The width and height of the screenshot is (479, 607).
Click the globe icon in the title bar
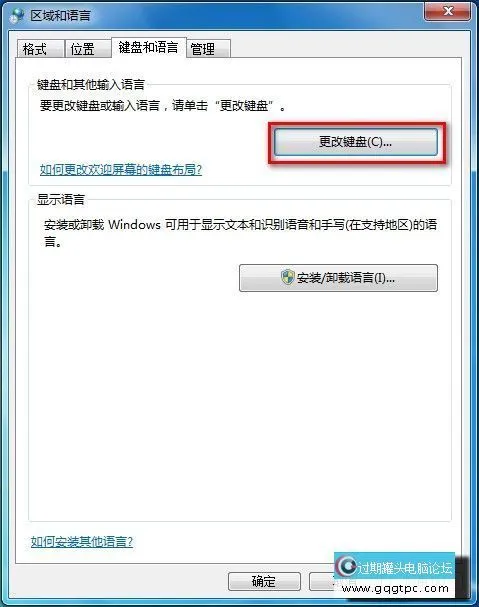17,15
